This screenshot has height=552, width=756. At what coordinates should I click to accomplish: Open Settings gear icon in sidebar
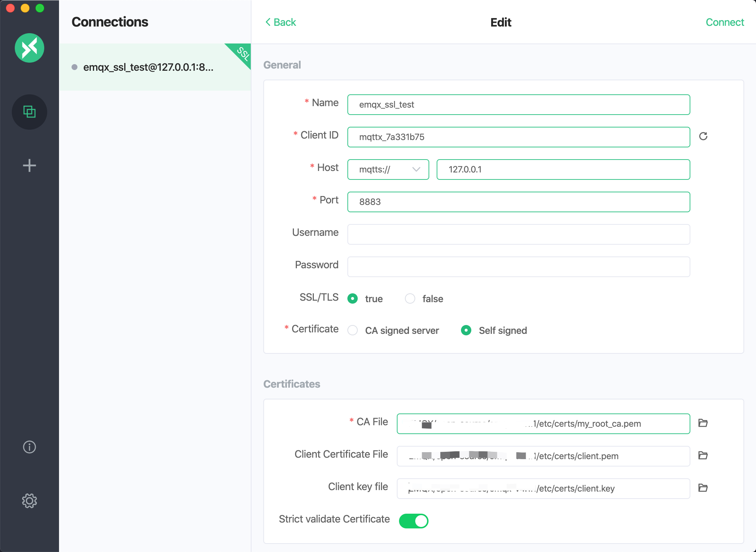point(30,501)
